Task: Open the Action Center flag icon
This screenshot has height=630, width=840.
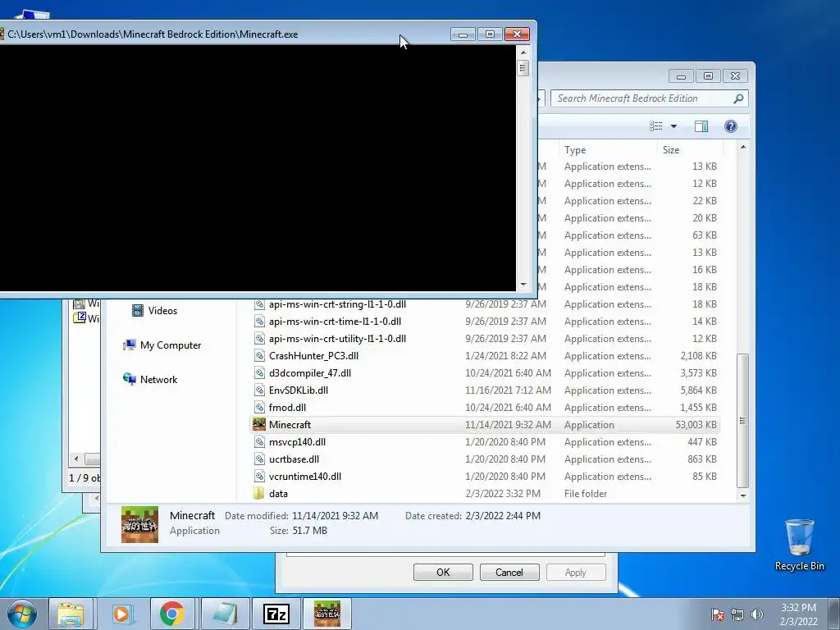Action: coord(718,614)
